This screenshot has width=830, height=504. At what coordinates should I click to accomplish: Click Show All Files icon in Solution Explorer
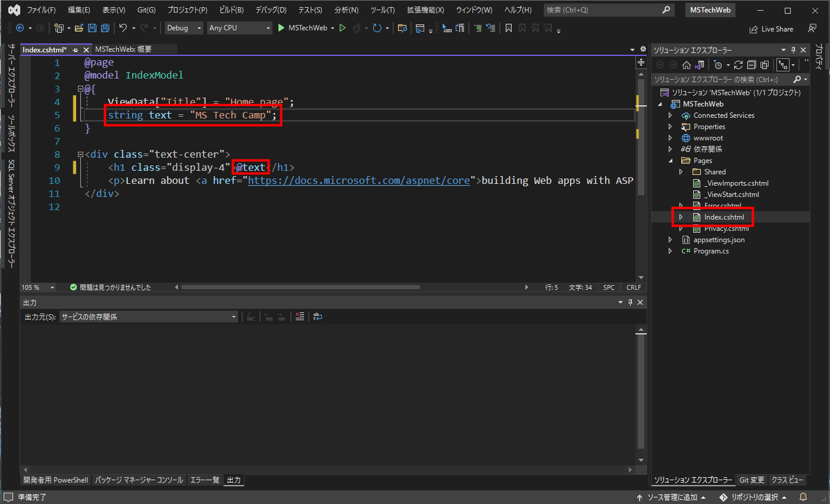[765, 65]
